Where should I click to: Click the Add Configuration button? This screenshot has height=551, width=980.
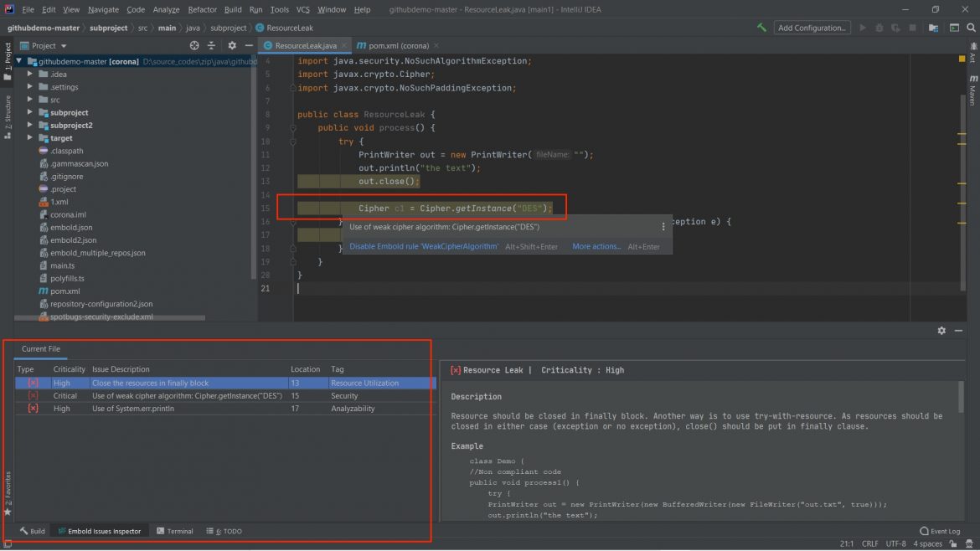pyautogui.click(x=811, y=26)
